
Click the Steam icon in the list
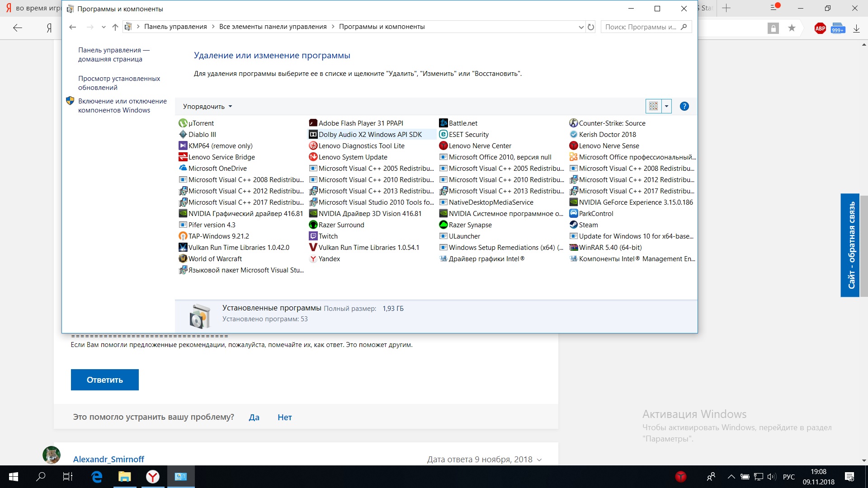(x=574, y=225)
